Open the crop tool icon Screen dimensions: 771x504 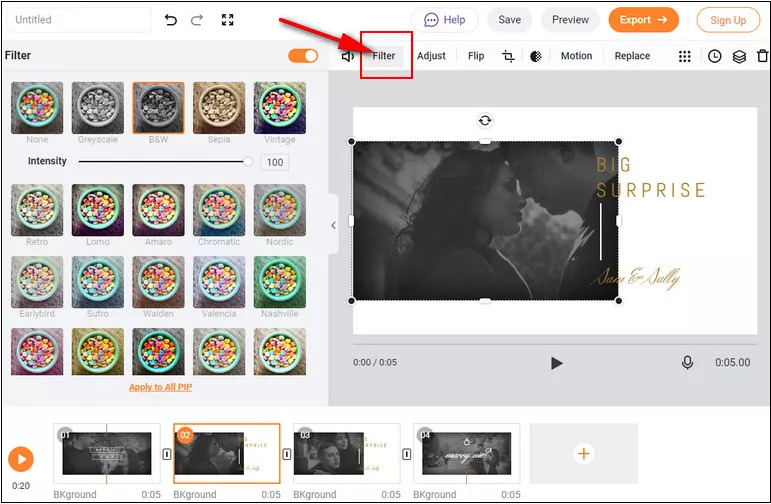point(508,56)
